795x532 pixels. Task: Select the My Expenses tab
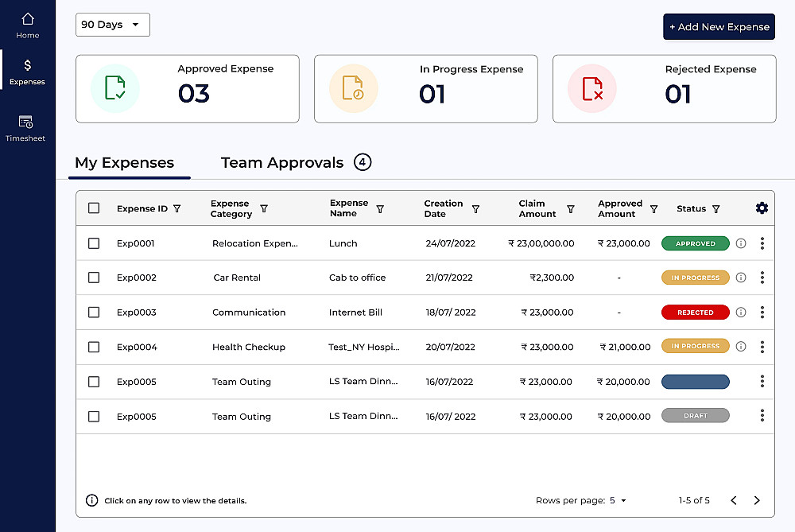tap(125, 163)
